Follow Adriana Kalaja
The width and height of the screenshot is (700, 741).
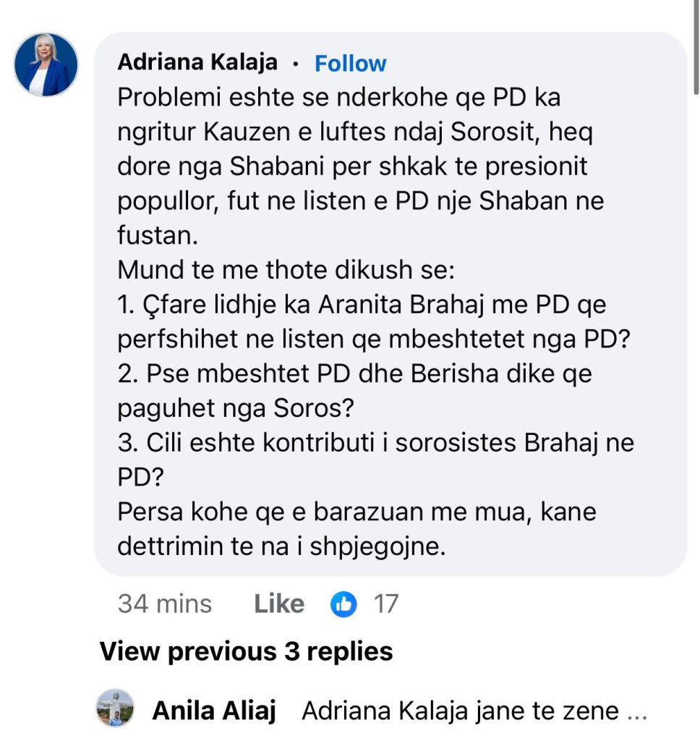pyautogui.click(x=351, y=64)
